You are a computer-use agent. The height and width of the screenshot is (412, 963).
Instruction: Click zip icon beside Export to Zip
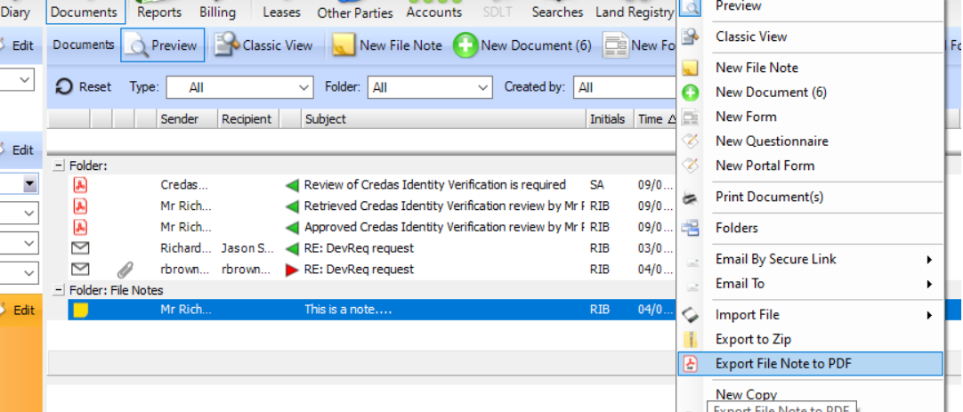[x=691, y=339]
